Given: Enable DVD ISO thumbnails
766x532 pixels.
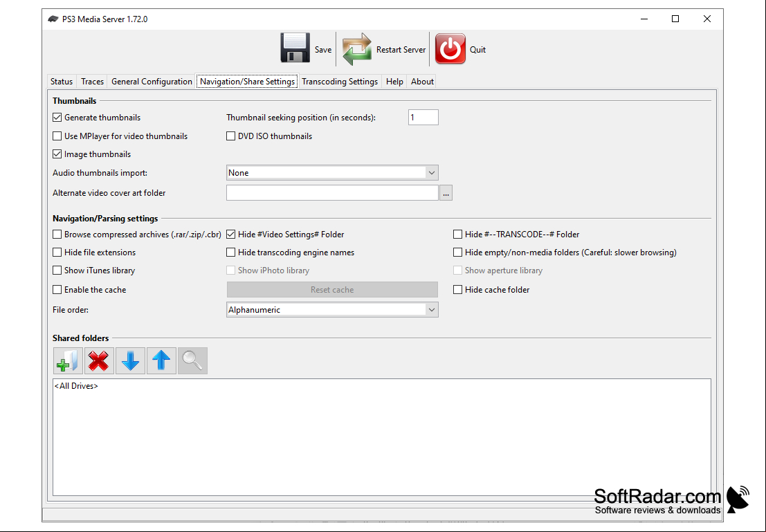Looking at the screenshot, I should (230, 136).
